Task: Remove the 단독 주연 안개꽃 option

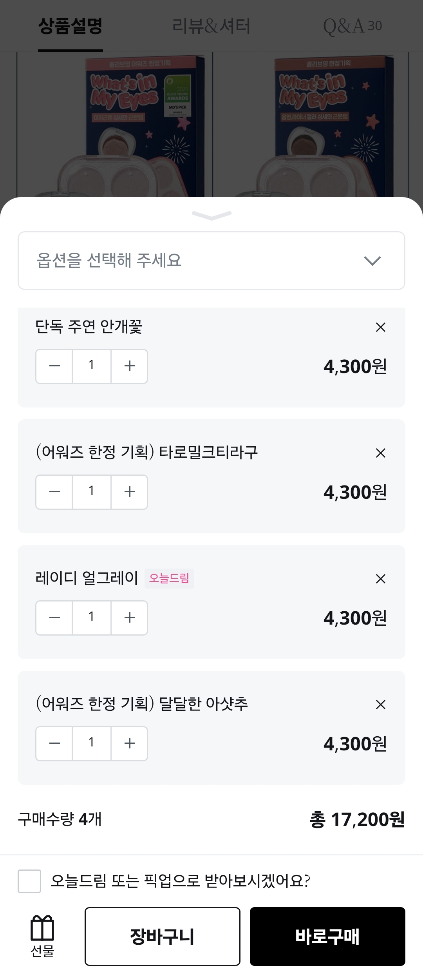Action: tap(380, 327)
